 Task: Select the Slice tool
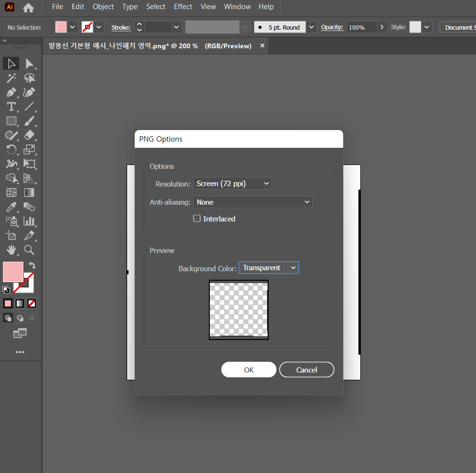(x=29, y=235)
